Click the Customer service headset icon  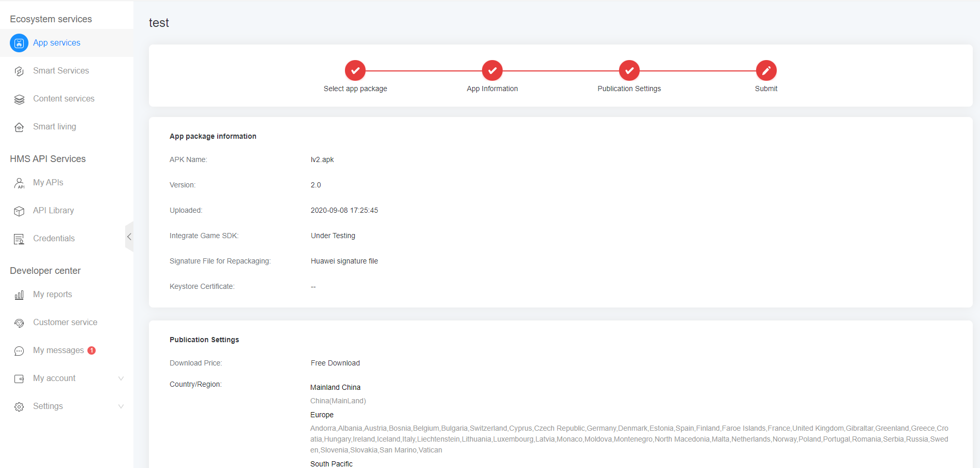click(x=19, y=323)
